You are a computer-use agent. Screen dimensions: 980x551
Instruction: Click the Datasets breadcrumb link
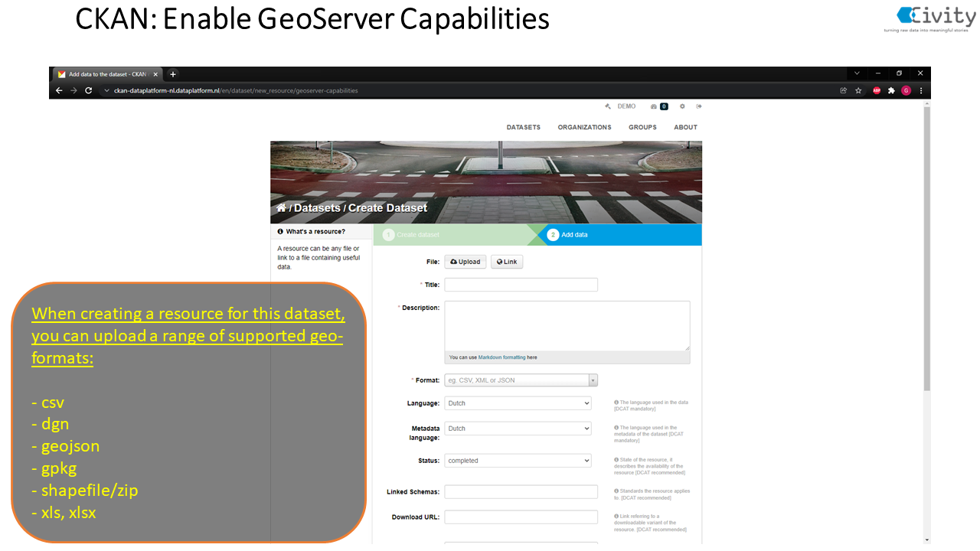click(x=317, y=207)
